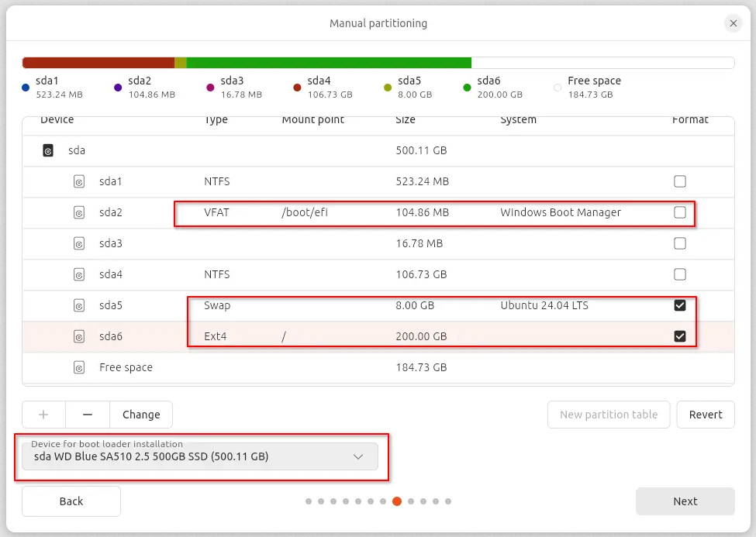Uncheck the Format checkbox for sda6
The image size is (756, 537).
[x=680, y=336]
